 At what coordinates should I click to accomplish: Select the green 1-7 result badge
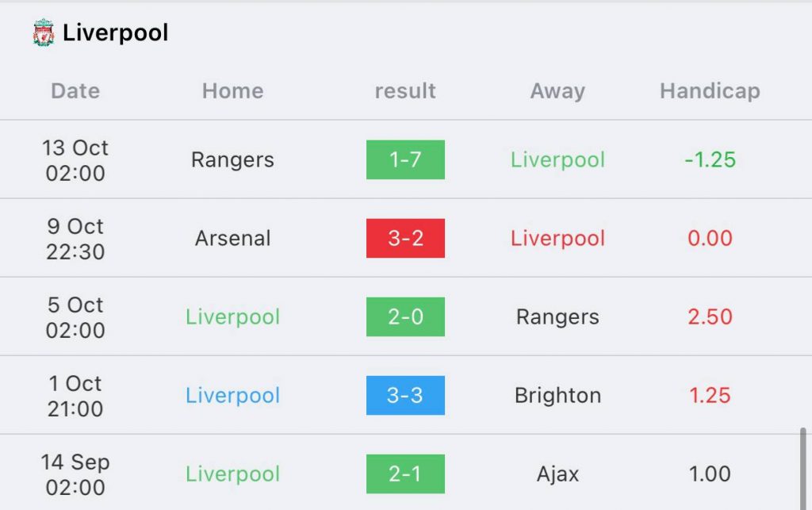tap(405, 159)
